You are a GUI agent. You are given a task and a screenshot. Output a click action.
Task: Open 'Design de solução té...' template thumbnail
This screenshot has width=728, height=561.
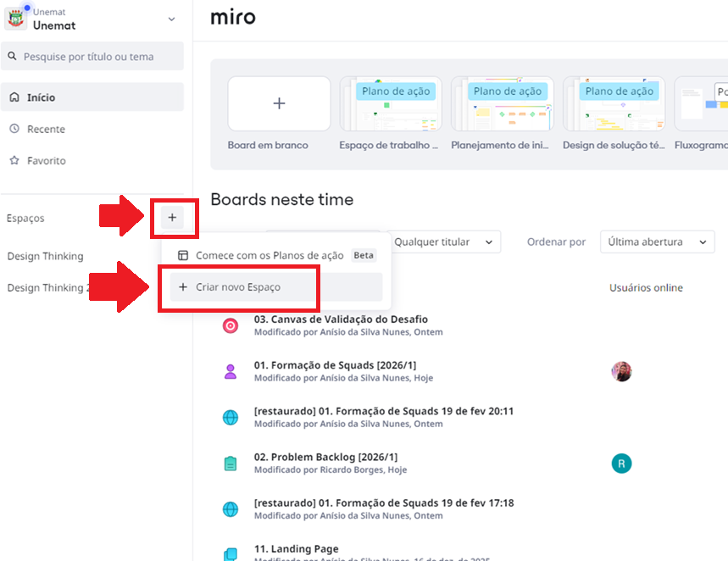click(x=614, y=103)
